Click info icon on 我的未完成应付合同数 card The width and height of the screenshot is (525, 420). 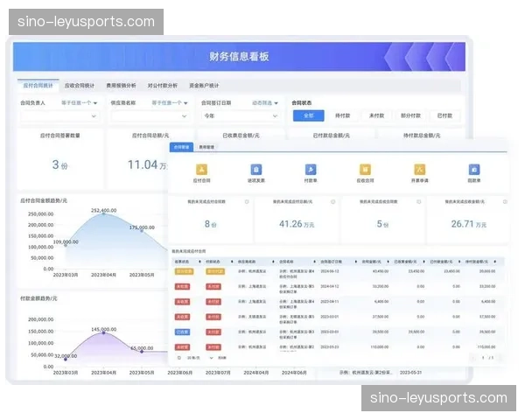coord(248,202)
